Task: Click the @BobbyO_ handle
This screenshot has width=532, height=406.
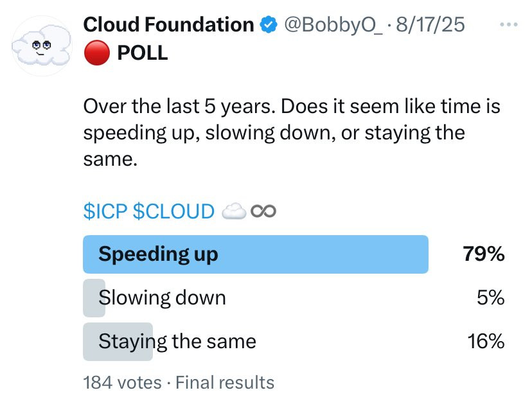Action: pyautogui.click(x=333, y=25)
